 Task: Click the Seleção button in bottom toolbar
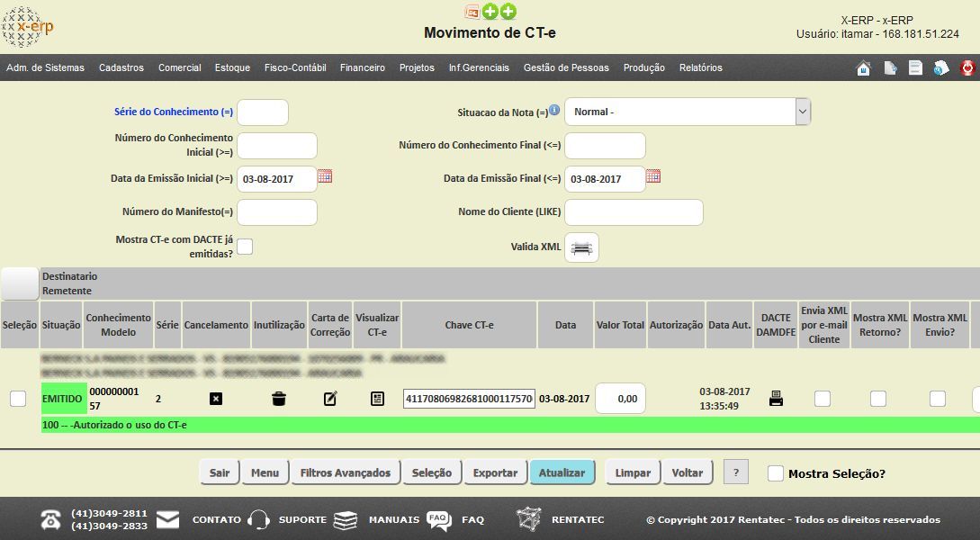tap(431, 472)
